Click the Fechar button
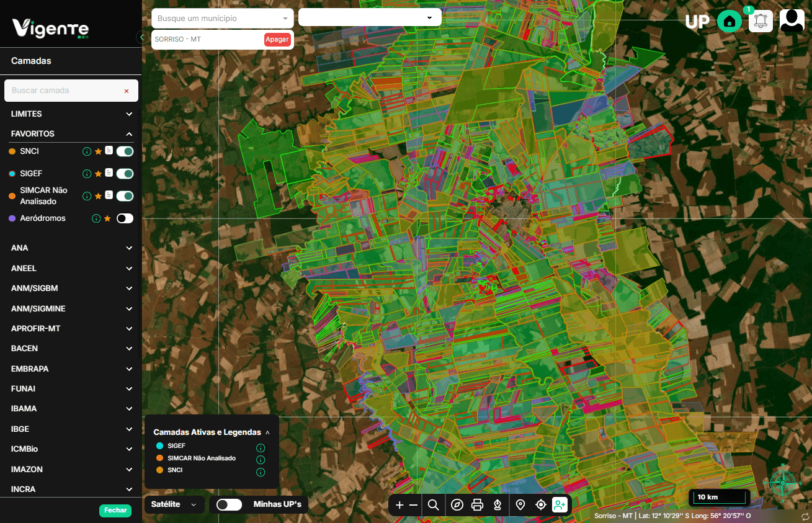812x523 pixels. coord(115,511)
